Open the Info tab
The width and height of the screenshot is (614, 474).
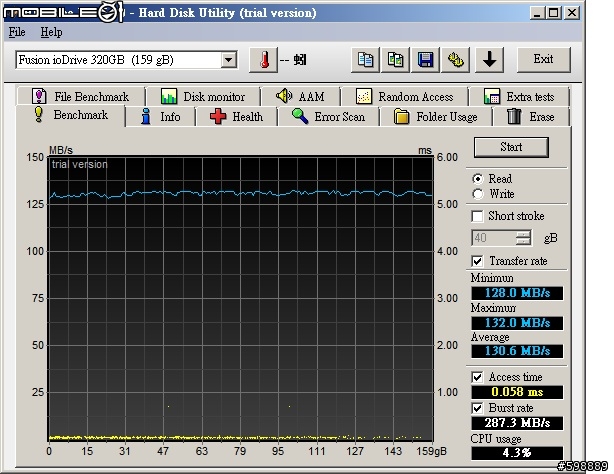[161, 117]
